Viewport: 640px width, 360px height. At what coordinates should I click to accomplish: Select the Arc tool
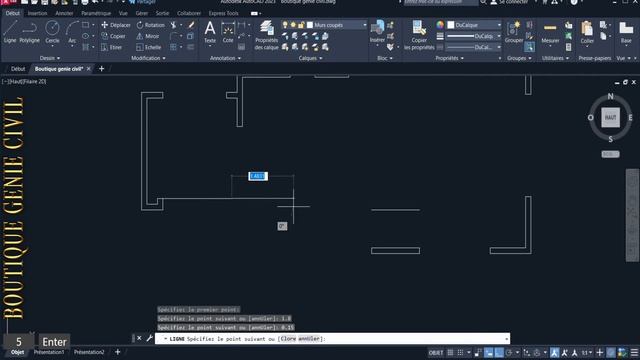[x=72, y=32]
